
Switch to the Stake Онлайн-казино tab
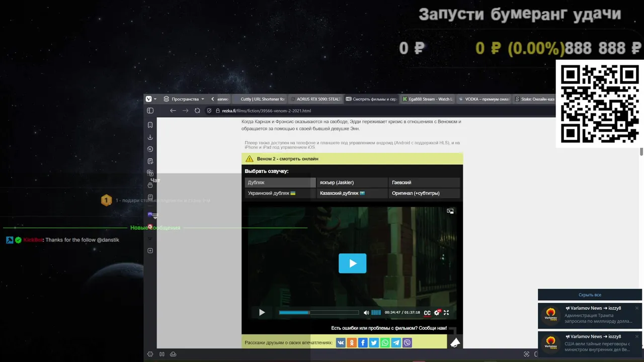point(534,99)
